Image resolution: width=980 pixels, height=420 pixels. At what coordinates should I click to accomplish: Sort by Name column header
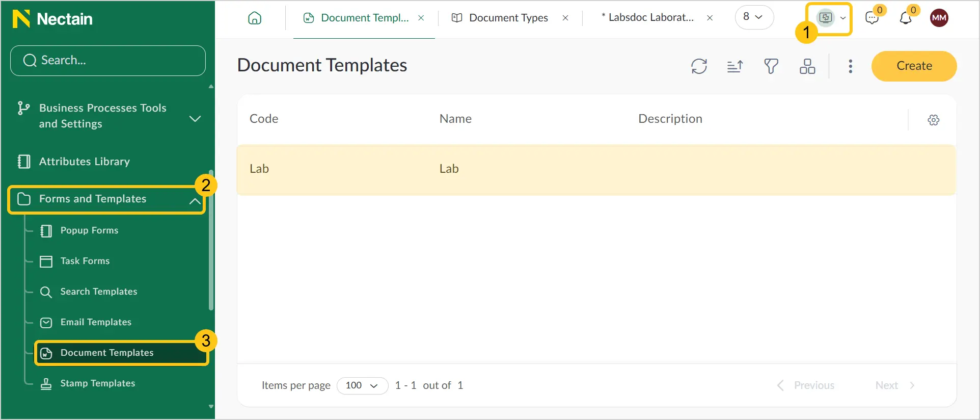pos(455,119)
